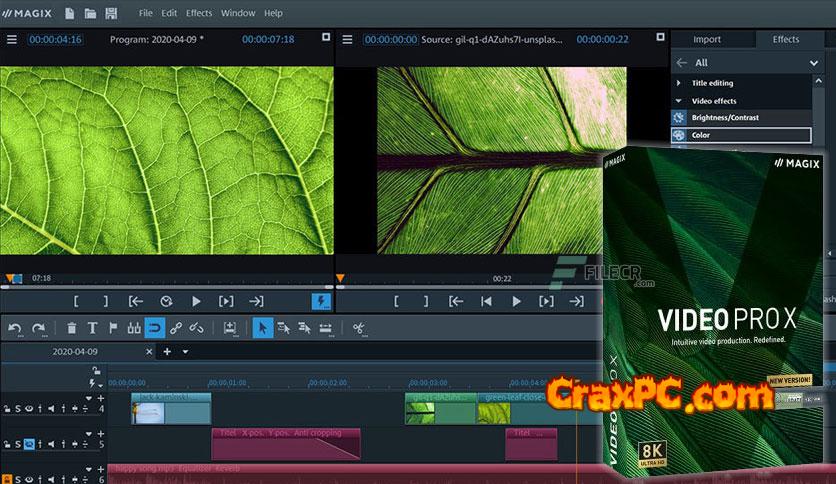The width and height of the screenshot is (836, 484).
Task: Select the Brightness/Contrast effect
Action: 725,118
